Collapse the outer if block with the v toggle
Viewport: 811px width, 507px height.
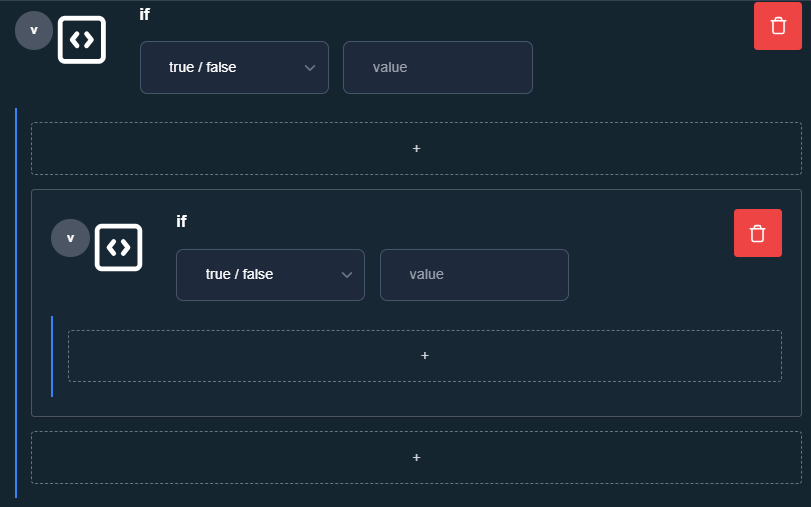click(34, 31)
